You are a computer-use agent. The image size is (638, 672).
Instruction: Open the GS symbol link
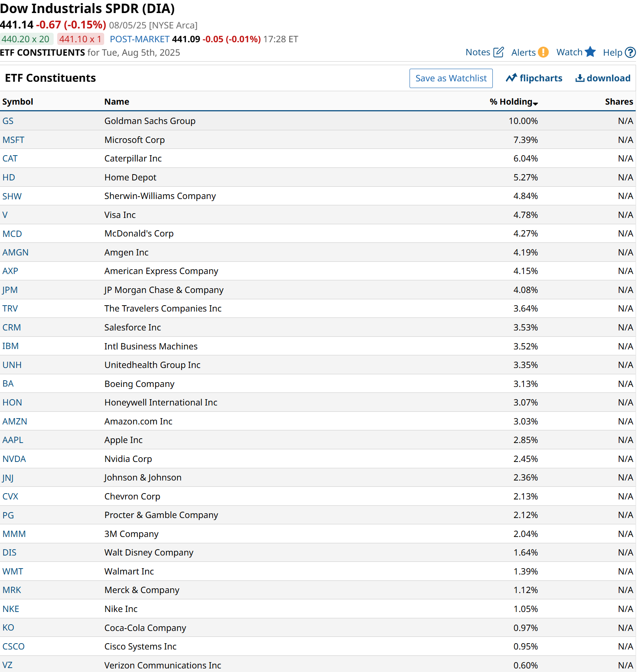coord(8,121)
